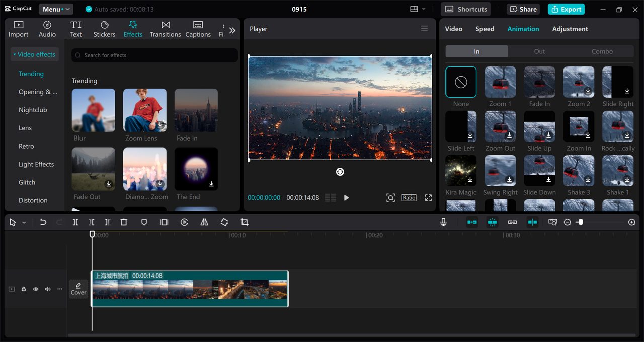Mirror the selected clip
Image resolution: width=644 pixels, height=342 pixels.
coord(204,222)
